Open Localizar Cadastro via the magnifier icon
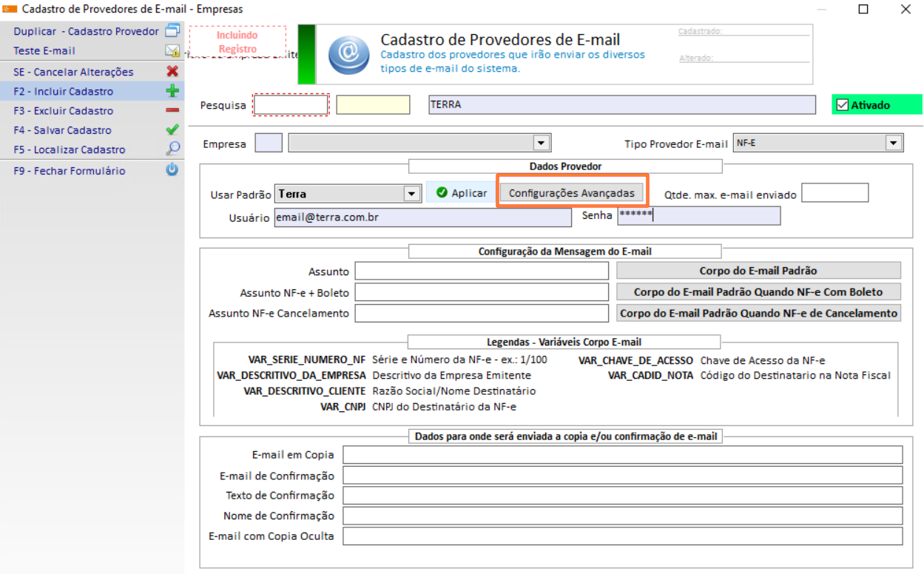This screenshot has height=574, width=924. click(172, 149)
